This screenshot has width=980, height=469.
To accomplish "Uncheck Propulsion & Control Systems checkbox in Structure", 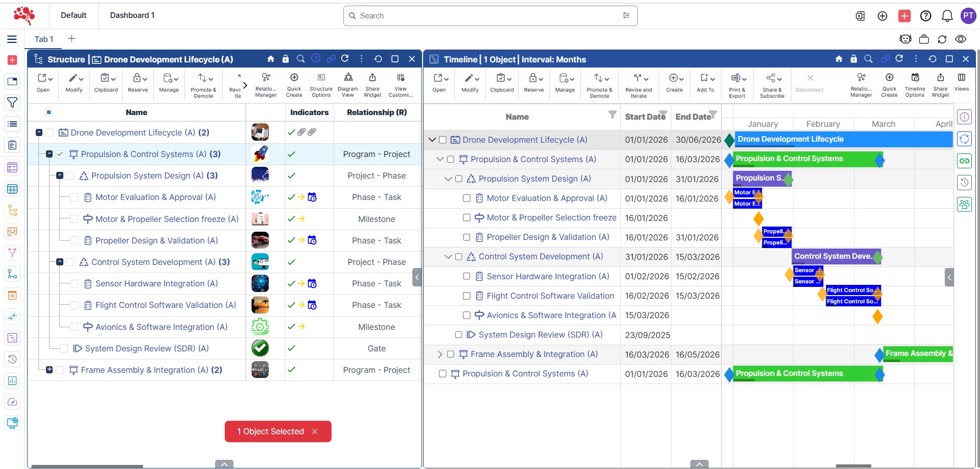I will click(60, 154).
